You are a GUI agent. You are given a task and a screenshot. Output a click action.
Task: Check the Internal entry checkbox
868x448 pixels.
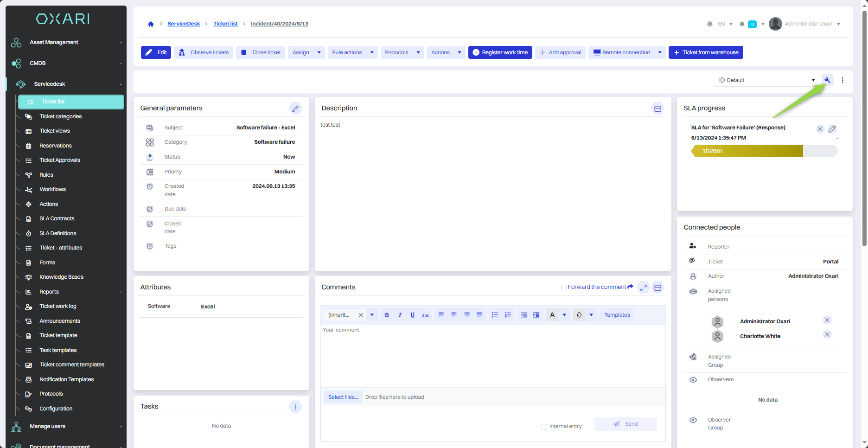(544, 427)
